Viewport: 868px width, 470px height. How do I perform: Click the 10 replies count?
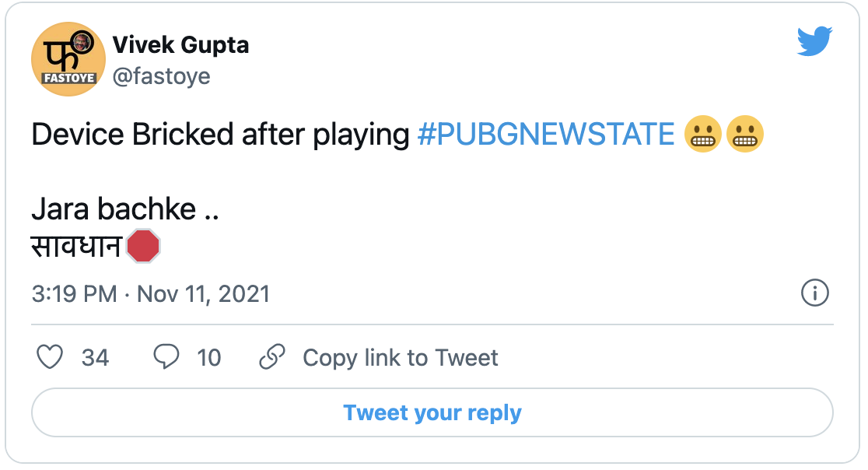point(208,358)
